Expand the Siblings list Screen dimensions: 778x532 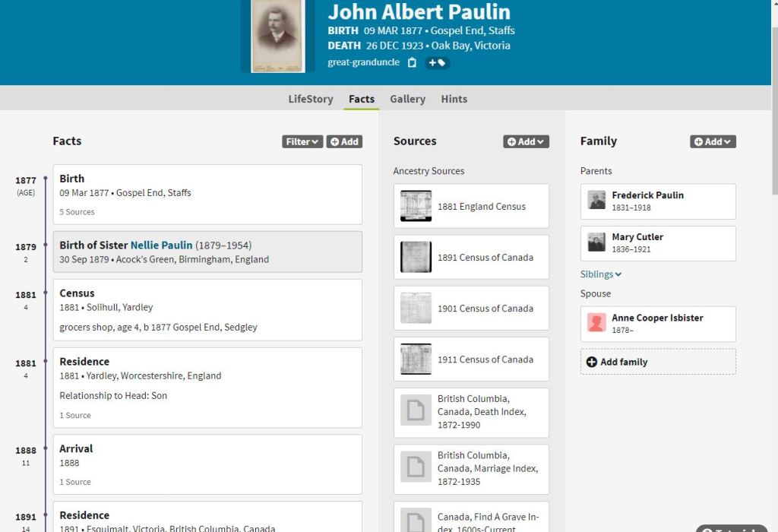(601, 274)
